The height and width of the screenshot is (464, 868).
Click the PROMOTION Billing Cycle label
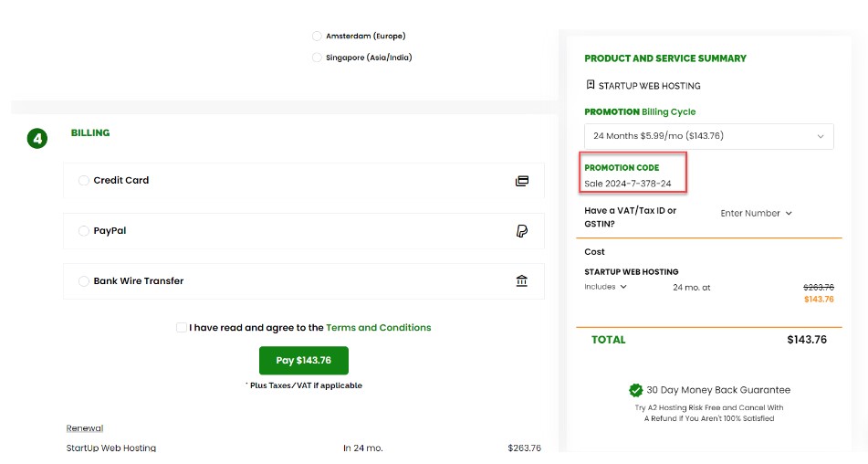point(640,111)
